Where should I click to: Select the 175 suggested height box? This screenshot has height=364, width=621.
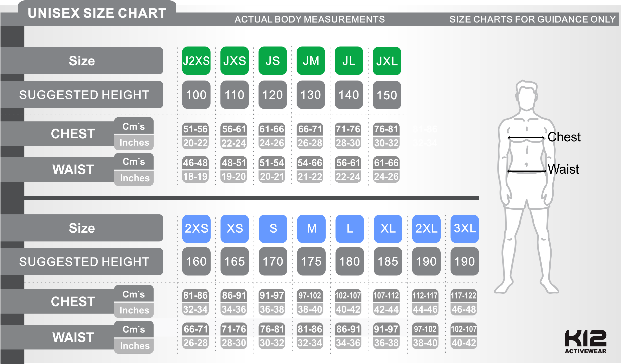pos(311,261)
